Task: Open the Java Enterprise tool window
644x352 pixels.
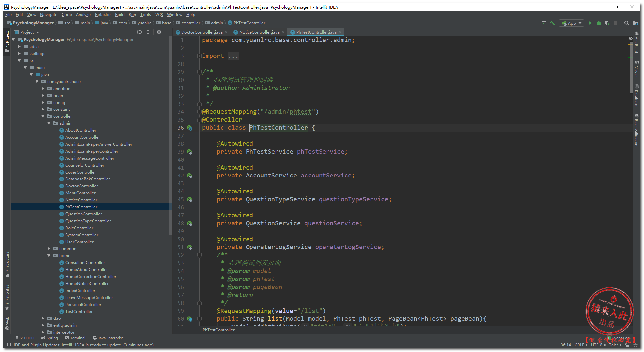Action: point(108,338)
